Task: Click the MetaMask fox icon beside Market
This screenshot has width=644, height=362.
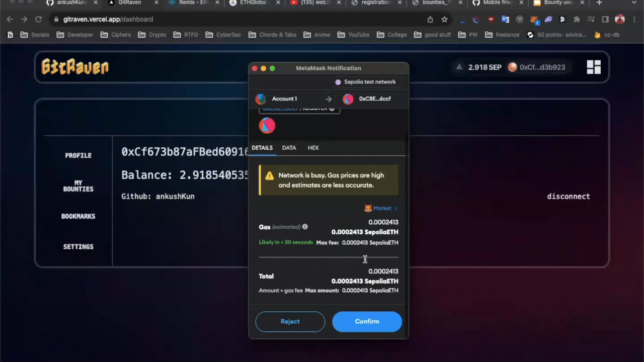Action: coord(368,208)
